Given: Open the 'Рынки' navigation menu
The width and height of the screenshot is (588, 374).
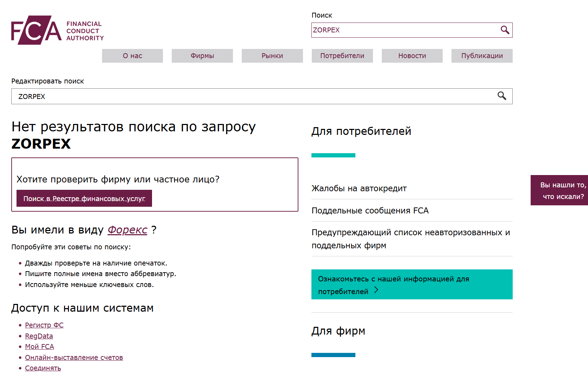Looking at the screenshot, I should click(272, 56).
